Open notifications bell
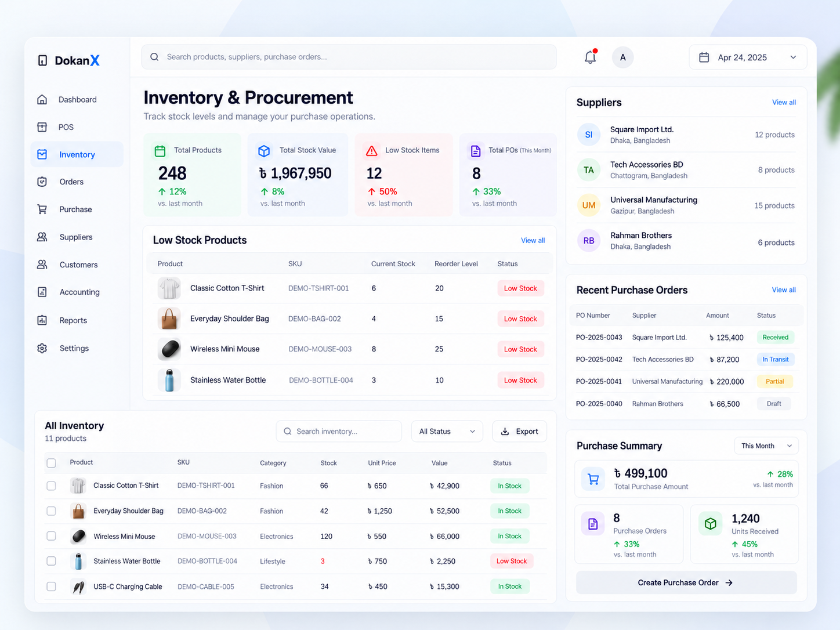The width and height of the screenshot is (840, 630). pyautogui.click(x=590, y=57)
